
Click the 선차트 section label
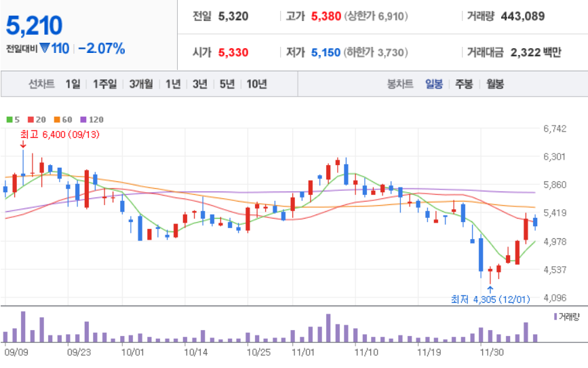tap(41, 84)
